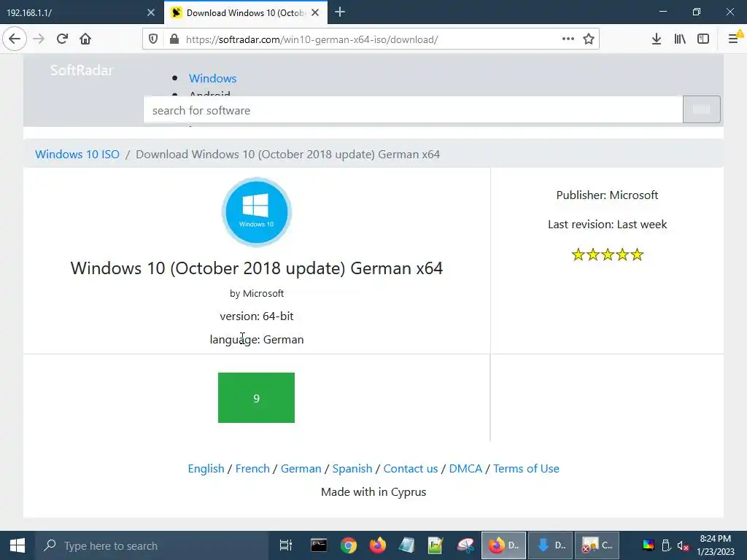The width and height of the screenshot is (747, 560).
Task: Toggle the sidebar view icon
Action: (703, 39)
